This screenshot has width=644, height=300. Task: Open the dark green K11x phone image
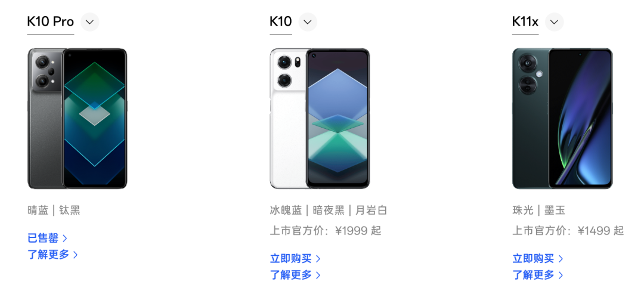point(562,119)
